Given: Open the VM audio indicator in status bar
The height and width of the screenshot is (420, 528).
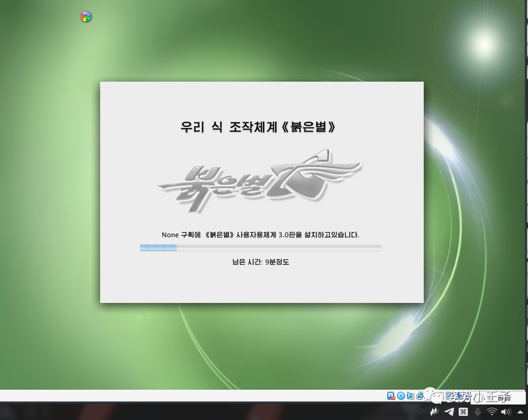Looking at the screenshot, I should coord(410,396).
